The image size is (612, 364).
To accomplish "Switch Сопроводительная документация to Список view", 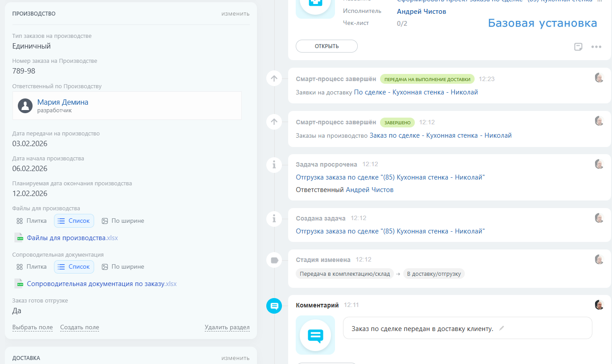I will pos(74,266).
